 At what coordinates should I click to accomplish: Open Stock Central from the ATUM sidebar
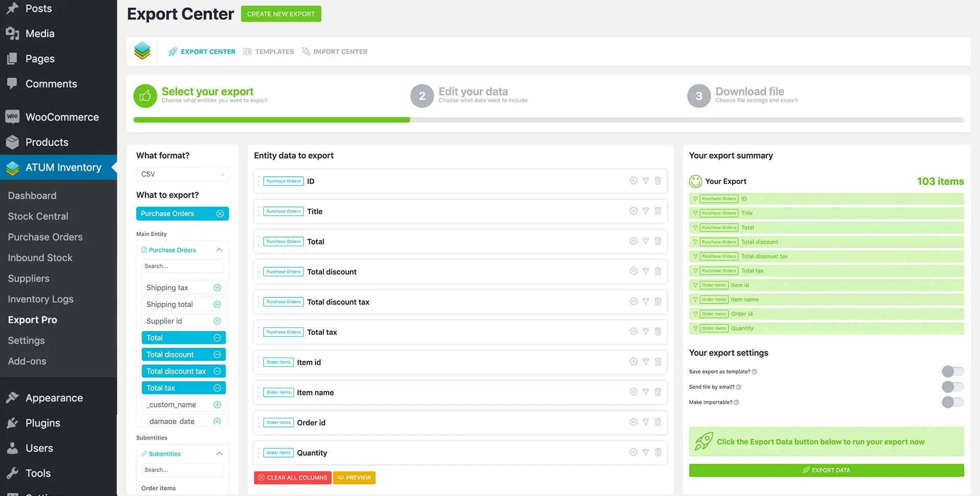pyautogui.click(x=37, y=216)
